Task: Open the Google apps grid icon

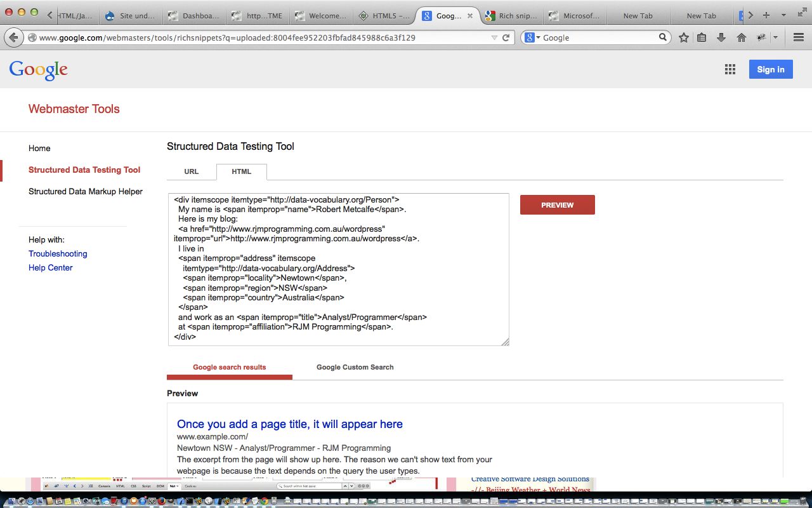Action: pos(730,69)
